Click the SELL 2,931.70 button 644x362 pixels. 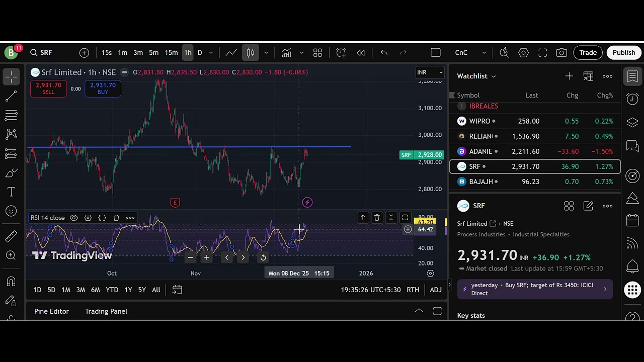click(48, 88)
